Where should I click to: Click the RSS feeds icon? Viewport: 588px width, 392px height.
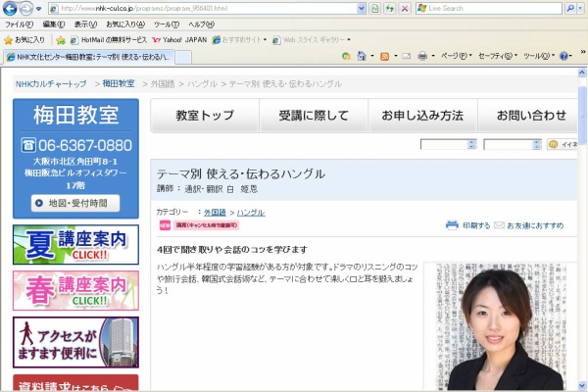[384, 57]
